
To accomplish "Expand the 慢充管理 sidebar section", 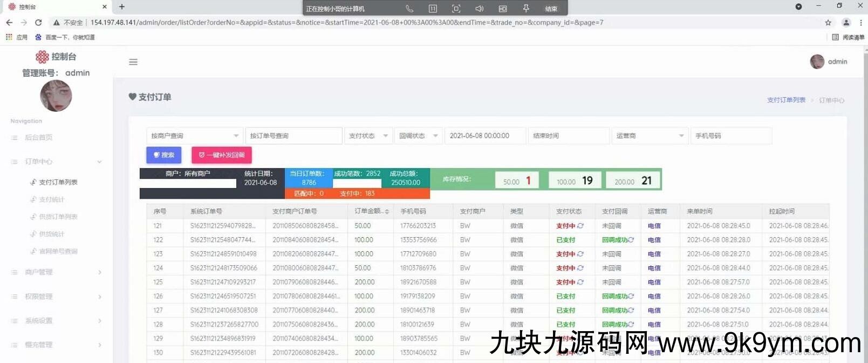I will pyautogui.click(x=56, y=345).
